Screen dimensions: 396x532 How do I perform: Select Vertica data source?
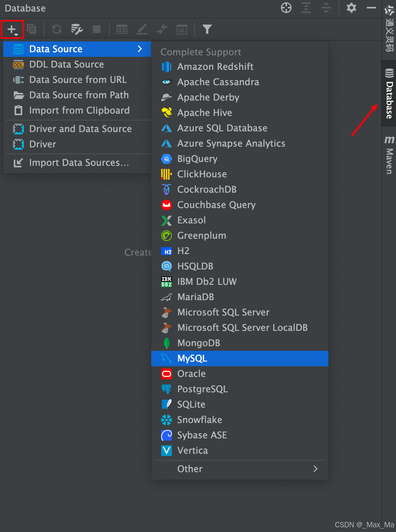[x=240, y=451]
